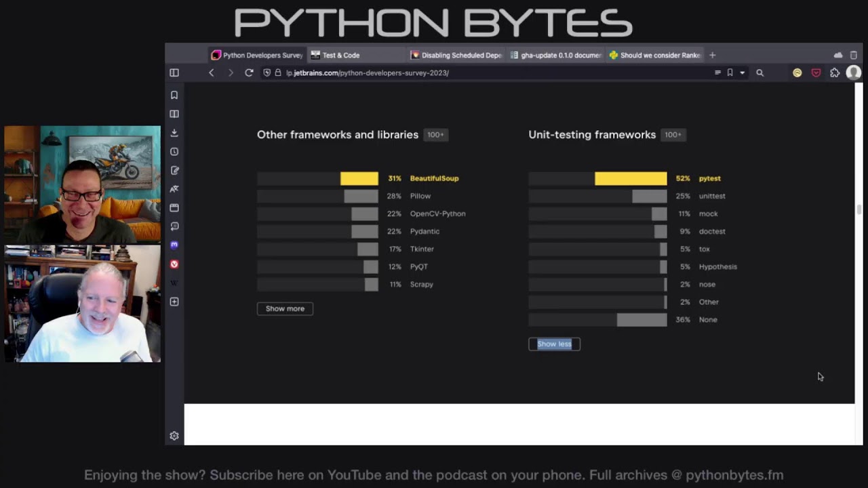Open a new tab
The image size is (868, 488).
(712, 55)
